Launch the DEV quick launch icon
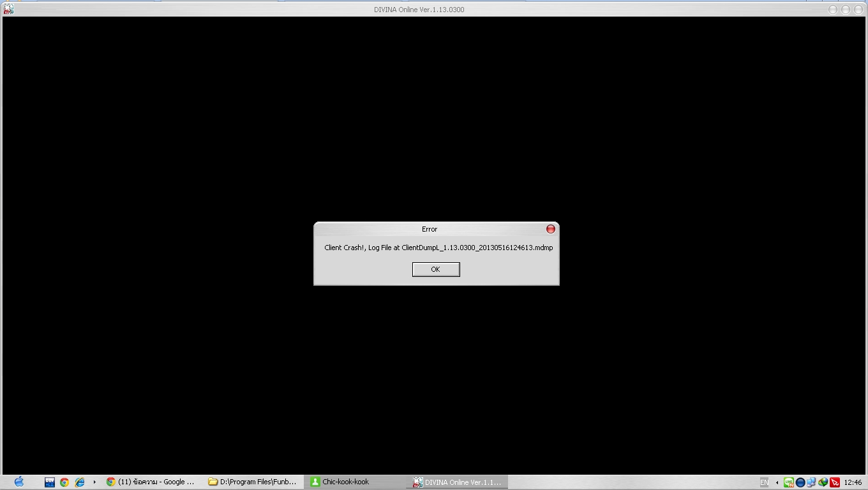 coord(50,482)
